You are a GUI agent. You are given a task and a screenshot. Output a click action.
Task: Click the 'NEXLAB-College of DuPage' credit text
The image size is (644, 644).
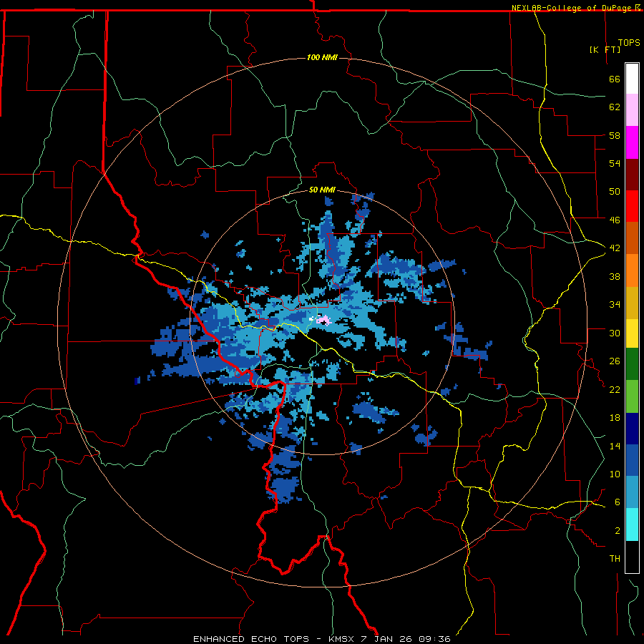pos(572,8)
